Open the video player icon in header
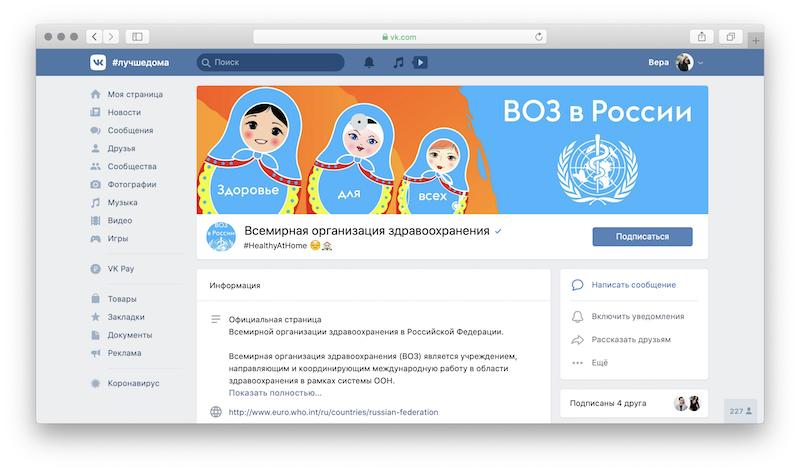 (x=420, y=62)
